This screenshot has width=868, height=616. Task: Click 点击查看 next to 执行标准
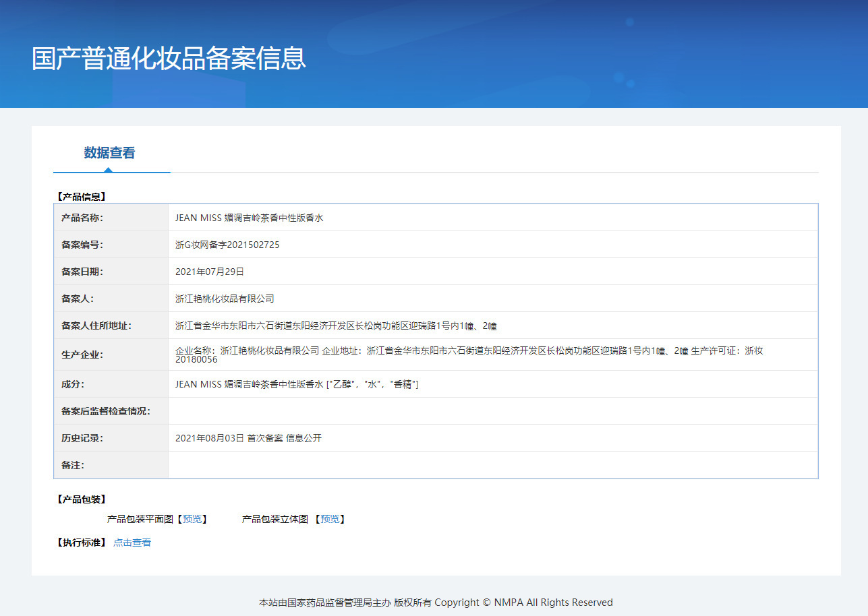(132, 542)
